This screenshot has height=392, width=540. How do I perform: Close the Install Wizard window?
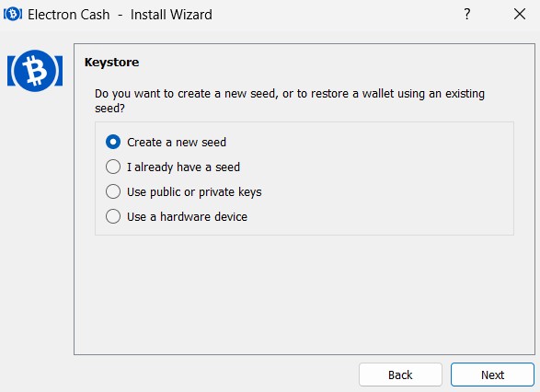[x=520, y=15]
